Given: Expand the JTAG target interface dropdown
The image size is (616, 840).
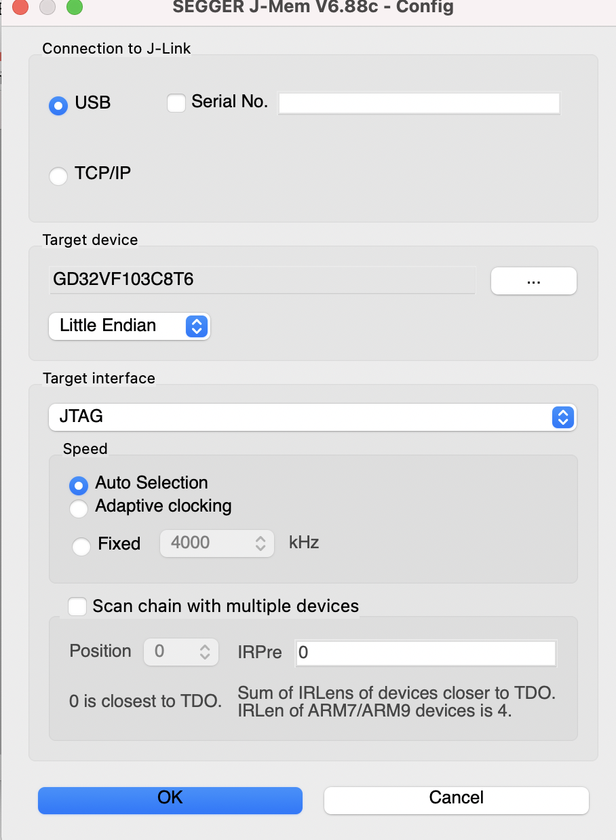Looking at the screenshot, I should (312, 417).
